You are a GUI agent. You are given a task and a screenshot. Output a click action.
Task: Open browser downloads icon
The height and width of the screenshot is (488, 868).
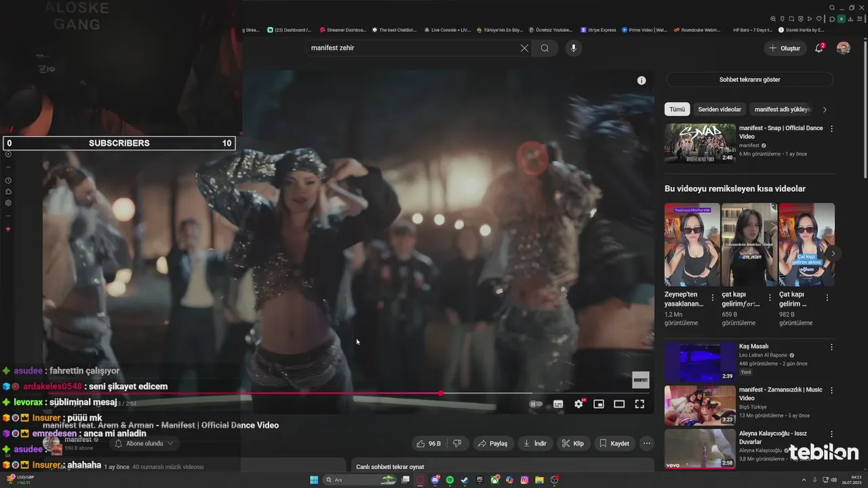[850, 19]
